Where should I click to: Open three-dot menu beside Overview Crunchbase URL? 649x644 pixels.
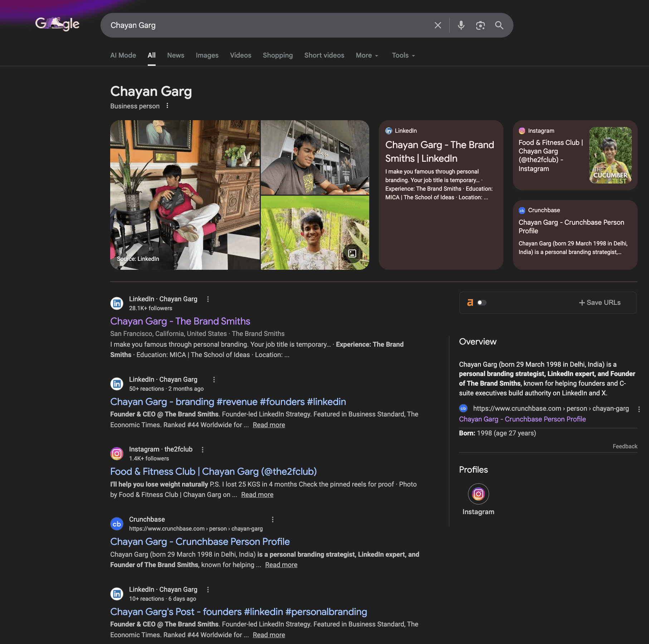(639, 409)
